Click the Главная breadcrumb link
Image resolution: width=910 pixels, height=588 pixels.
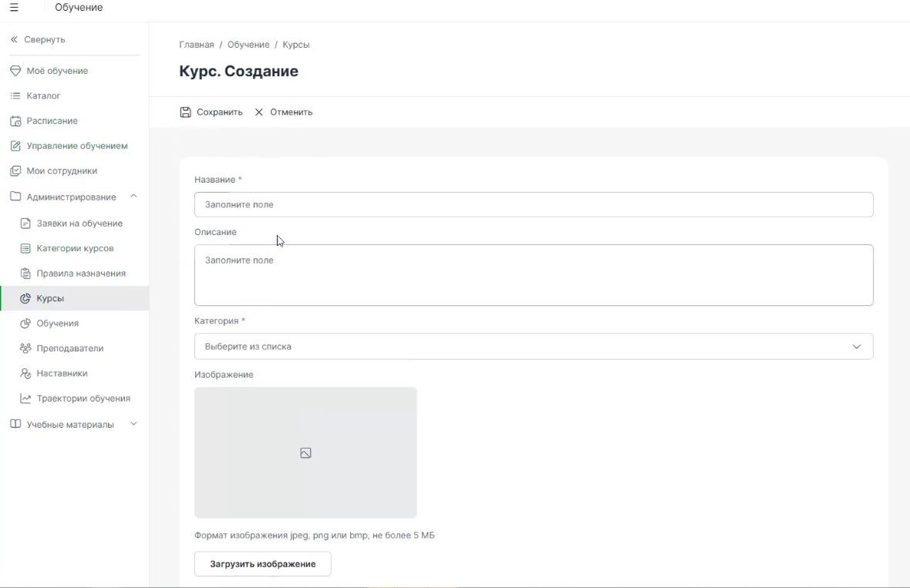196,45
